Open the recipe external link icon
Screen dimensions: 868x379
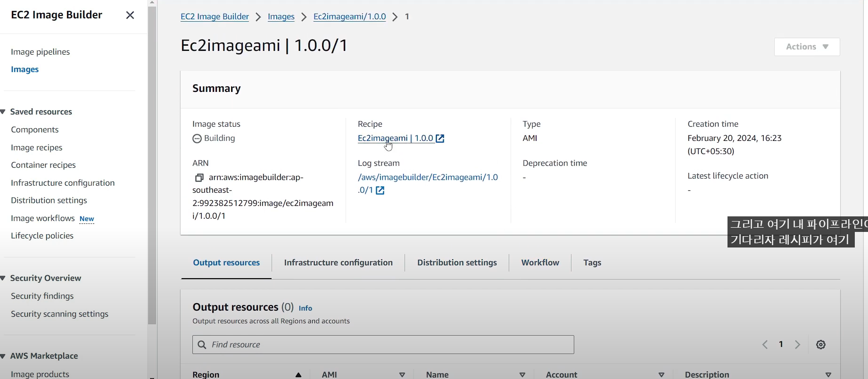point(440,139)
